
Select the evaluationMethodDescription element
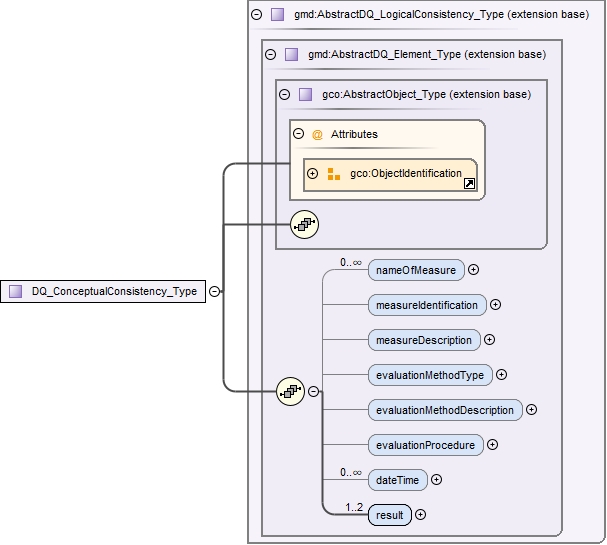point(444,410)
